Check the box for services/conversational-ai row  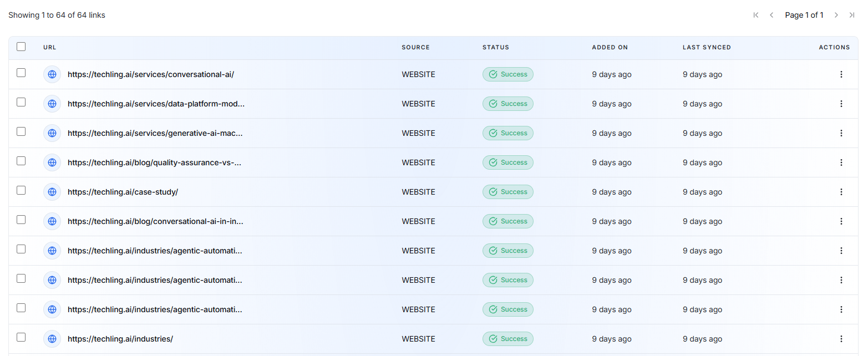pos(21,73)
